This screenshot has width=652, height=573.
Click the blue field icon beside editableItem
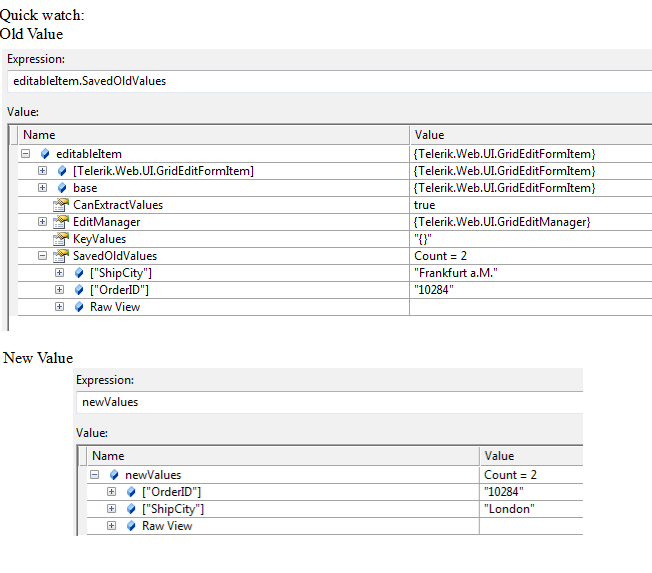pyautogui.click(x=45, y=154)
